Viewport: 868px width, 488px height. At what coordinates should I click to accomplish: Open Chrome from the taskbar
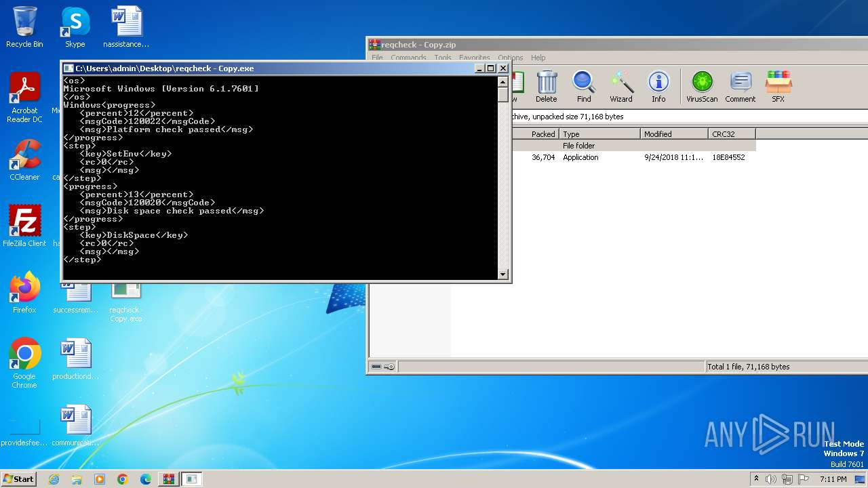[123, 479]
